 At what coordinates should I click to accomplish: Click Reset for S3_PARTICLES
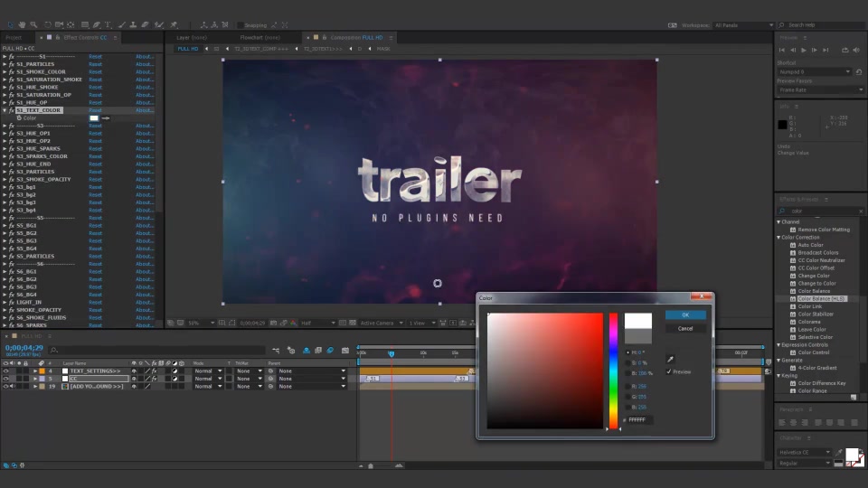tap(95, 172)
